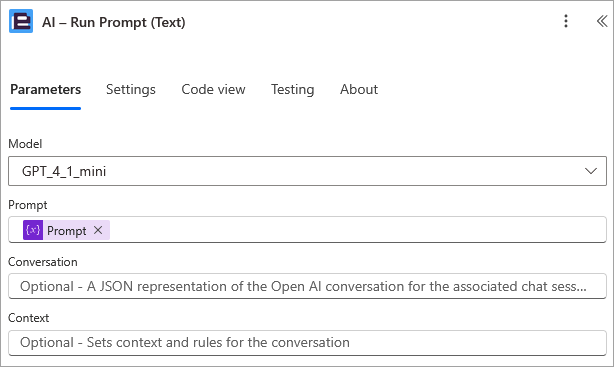This screenshot has width=614, height=367.
Task: Click inside the Conversation input field
Action: point(307,286)
